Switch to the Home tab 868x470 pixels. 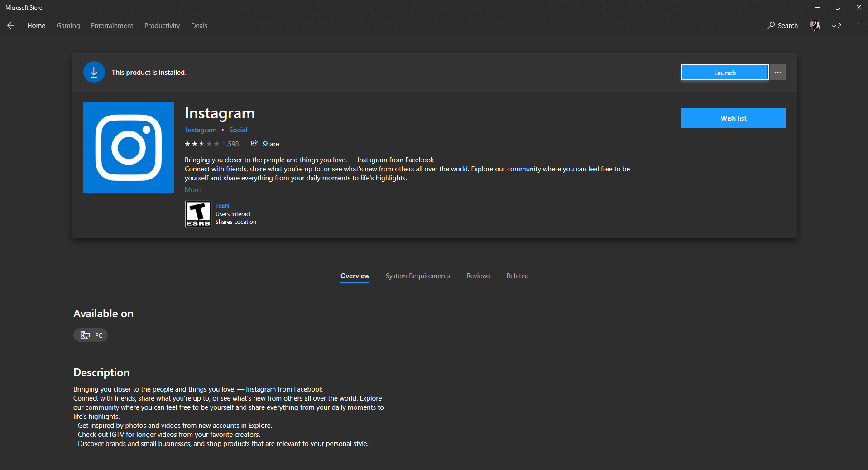point(36,26)
